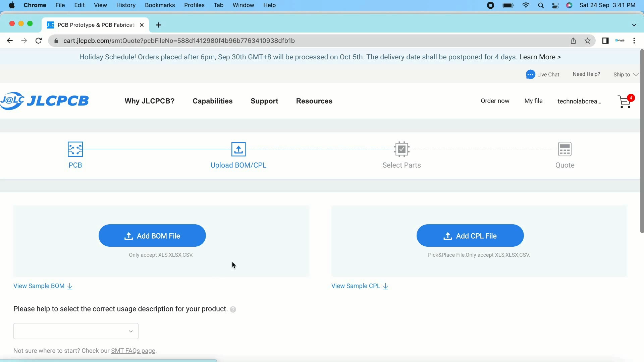Click the page vertical scrollbar

pos(642,141)
